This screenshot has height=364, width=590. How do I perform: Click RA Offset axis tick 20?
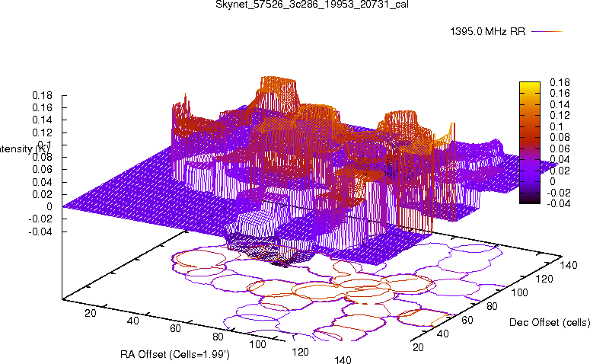click(91, 313)
